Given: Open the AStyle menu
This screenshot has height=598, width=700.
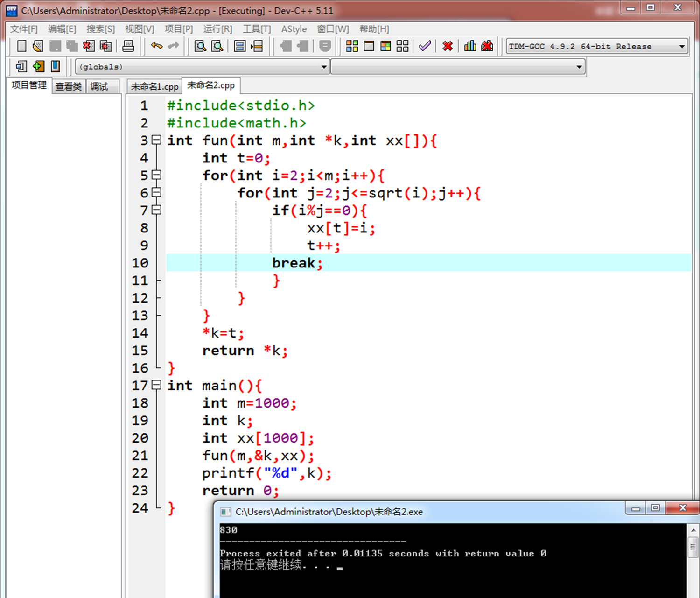Looking at the screenshot, I should tap(294, 29).
